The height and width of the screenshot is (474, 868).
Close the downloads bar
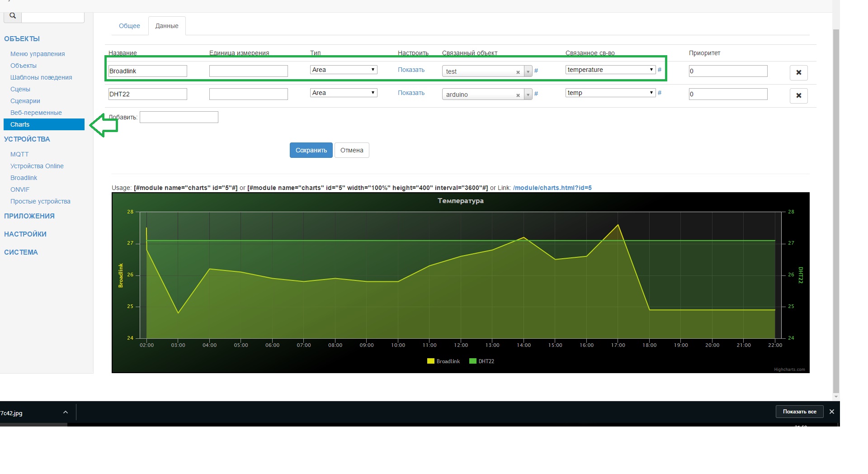click(x=831, y=412)
